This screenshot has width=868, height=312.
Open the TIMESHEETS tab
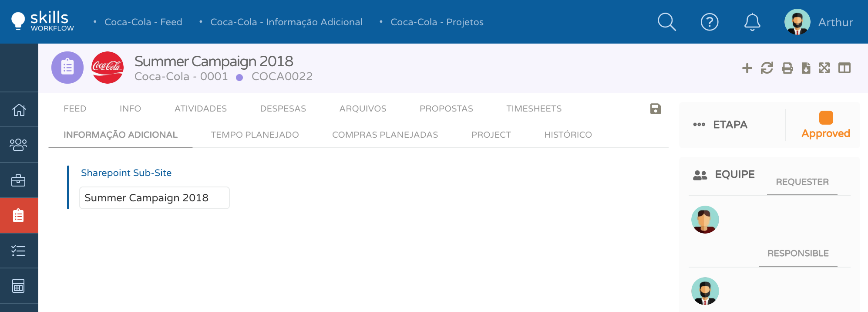(534, 109)
